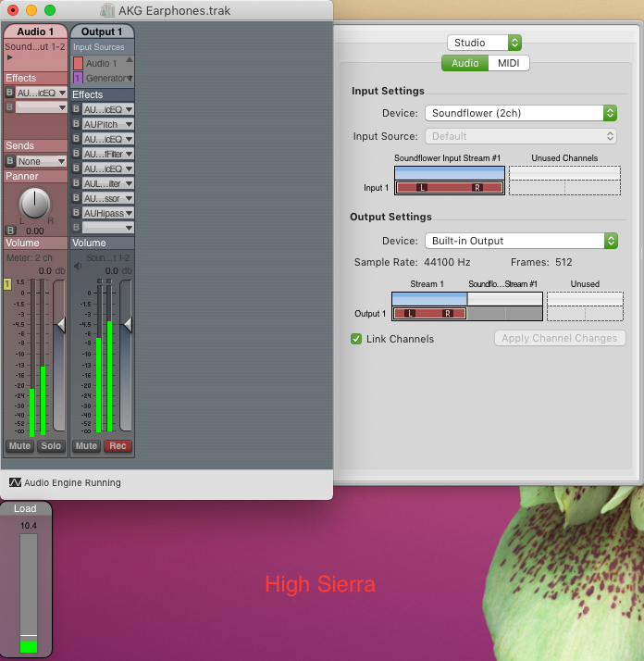Toggle the Panner bypass B button
The width and height of the screenshot is (644, 661).
10,231
